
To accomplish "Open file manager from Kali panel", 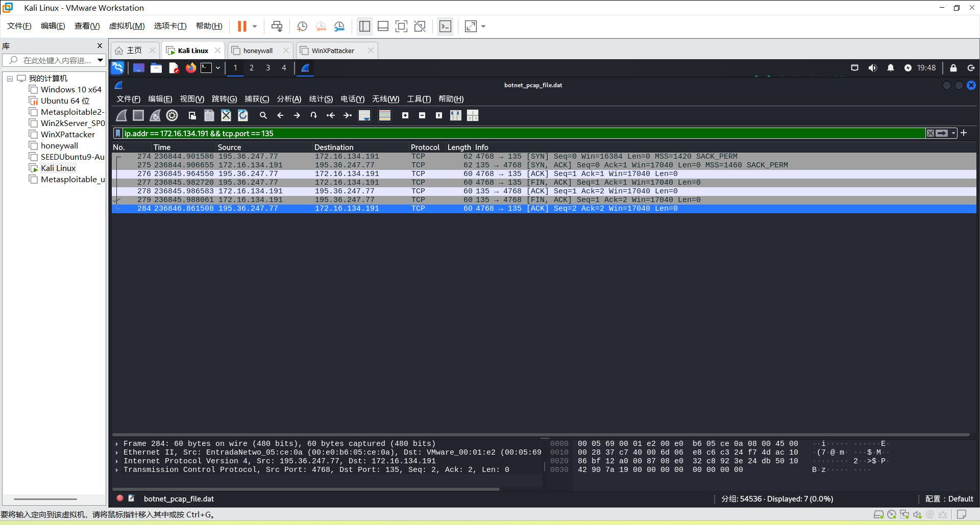I will coord(156,68).
